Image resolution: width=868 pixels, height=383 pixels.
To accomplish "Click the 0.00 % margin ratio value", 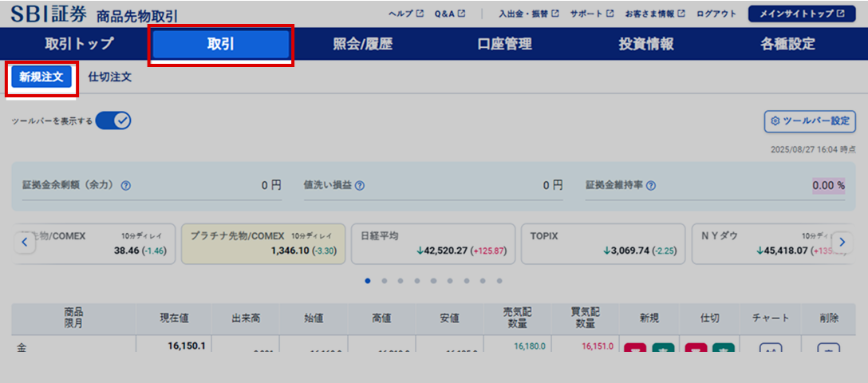I will [829, 186].
